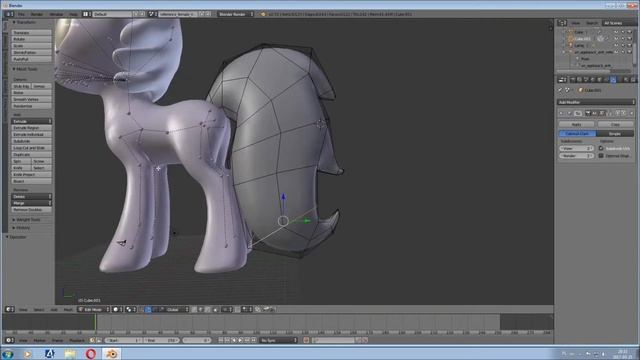Click the Shrink/Fatten button
This screenshot has height=360, width=640.
point(31,53)
